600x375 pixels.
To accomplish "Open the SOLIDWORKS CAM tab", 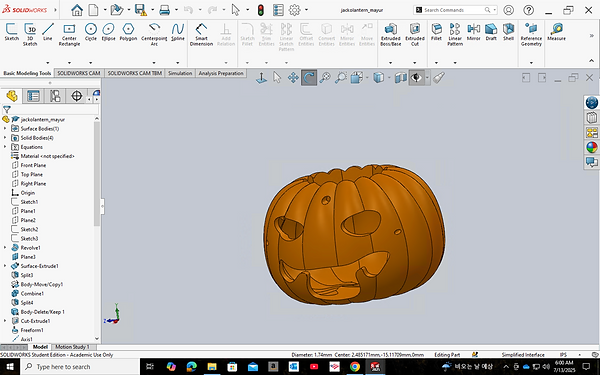I will pos(79,73).
